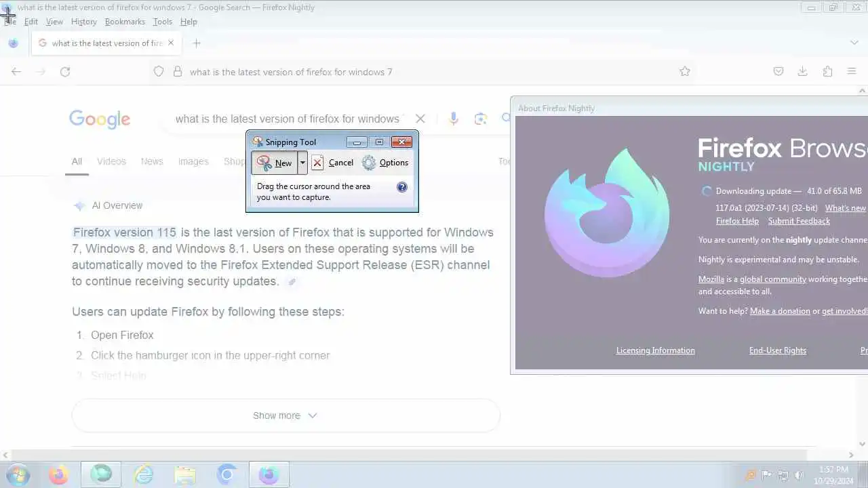Open a new tab with plus button

[197, 43]
